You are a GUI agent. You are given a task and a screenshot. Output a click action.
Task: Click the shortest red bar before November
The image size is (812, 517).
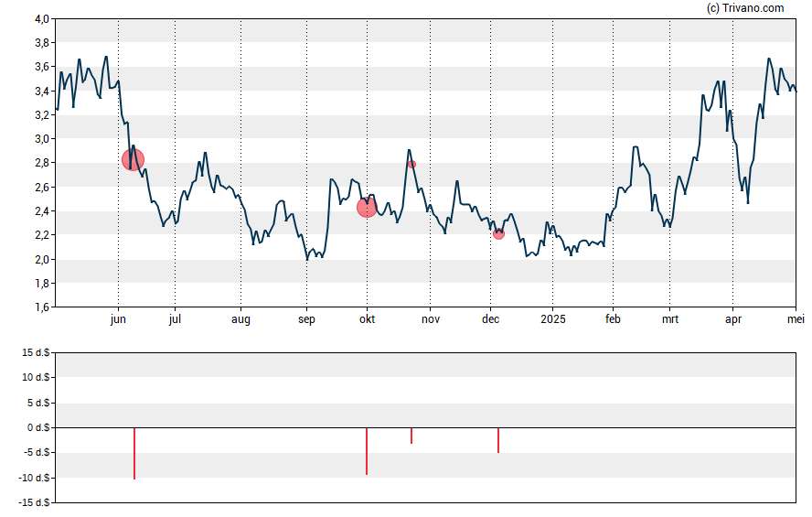coord(411,436)
